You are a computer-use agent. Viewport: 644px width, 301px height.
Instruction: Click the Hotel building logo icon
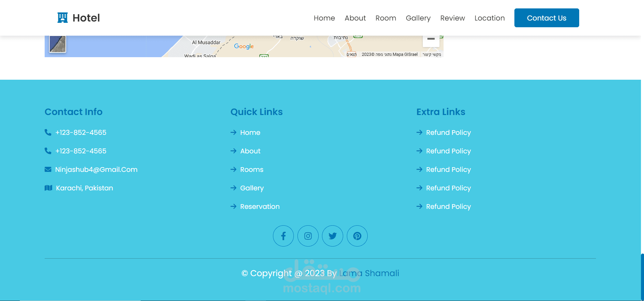[62, 18]
